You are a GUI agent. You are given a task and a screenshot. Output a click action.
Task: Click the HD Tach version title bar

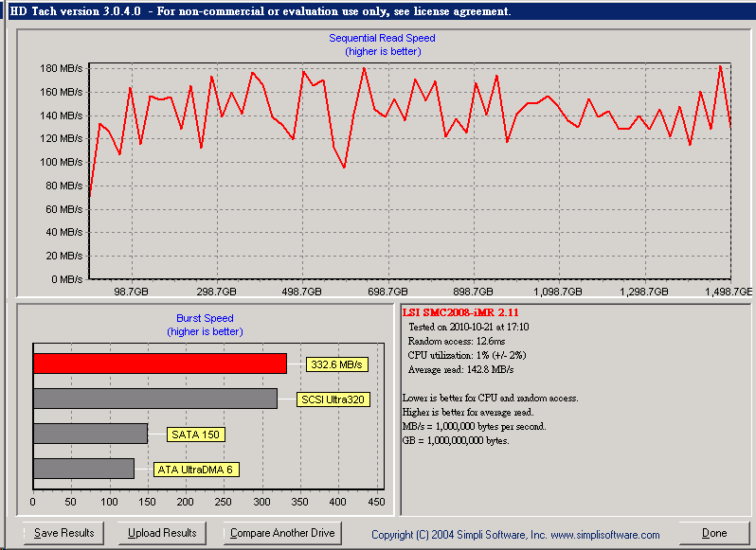261,11
